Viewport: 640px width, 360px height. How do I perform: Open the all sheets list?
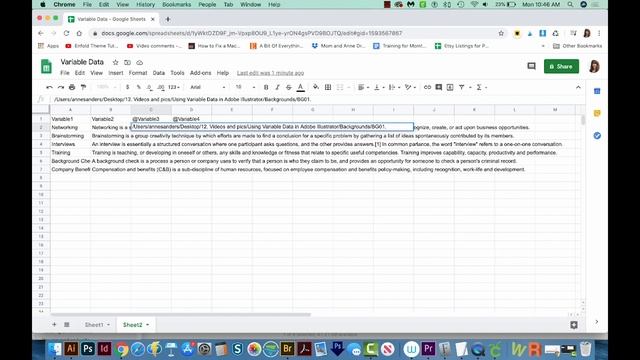pos(67,325)
